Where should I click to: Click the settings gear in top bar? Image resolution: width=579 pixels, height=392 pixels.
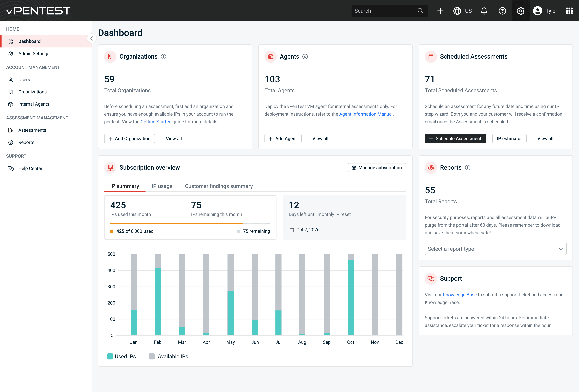[x=520, y=11]
